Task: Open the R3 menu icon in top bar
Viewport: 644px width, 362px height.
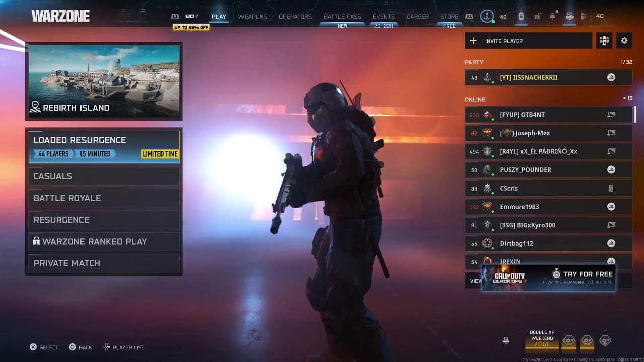Action: pos(570,16)
